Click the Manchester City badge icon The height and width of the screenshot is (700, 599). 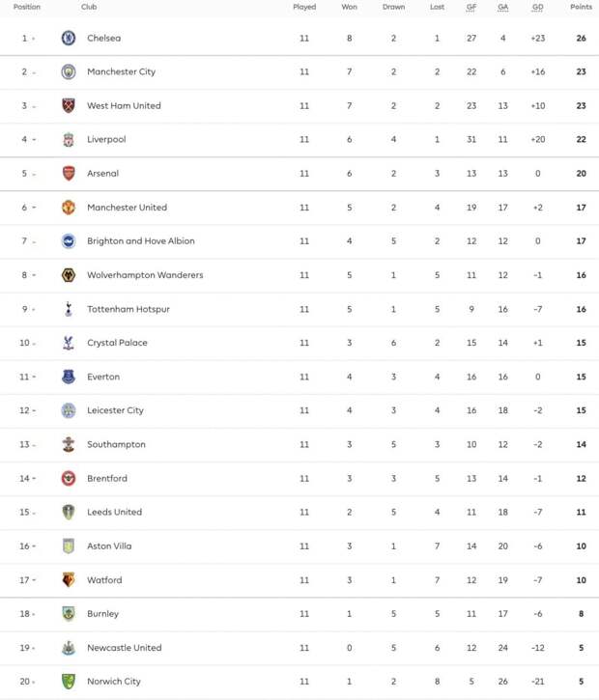click(69, 71)
